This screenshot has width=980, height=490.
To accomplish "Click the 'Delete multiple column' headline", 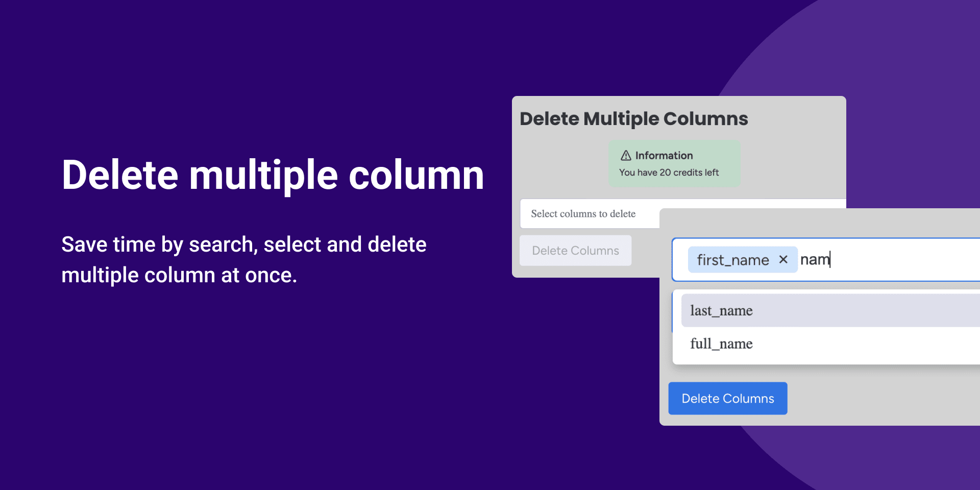I will tap(273, 175).
